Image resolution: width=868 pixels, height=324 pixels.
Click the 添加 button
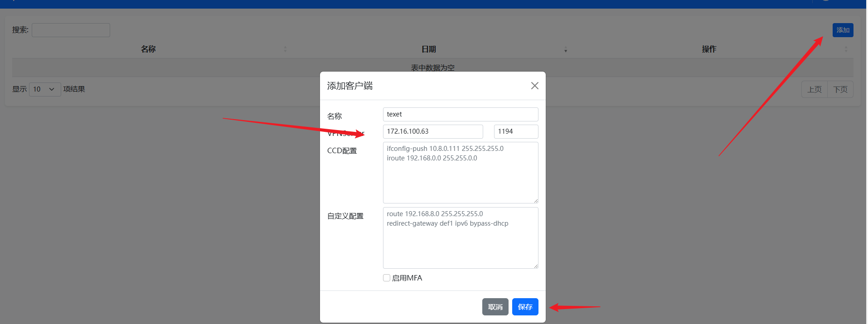click(843, 30)
